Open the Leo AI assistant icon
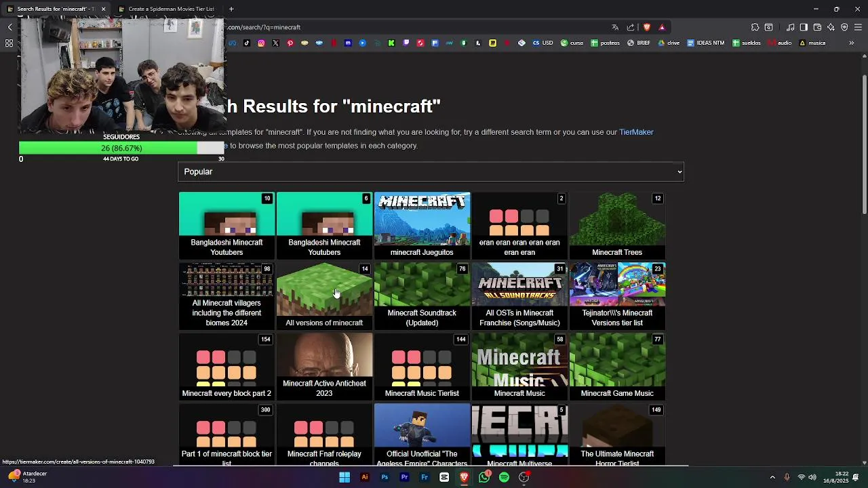The height and width of the screenshot is (488, 868). coord(831,27)
